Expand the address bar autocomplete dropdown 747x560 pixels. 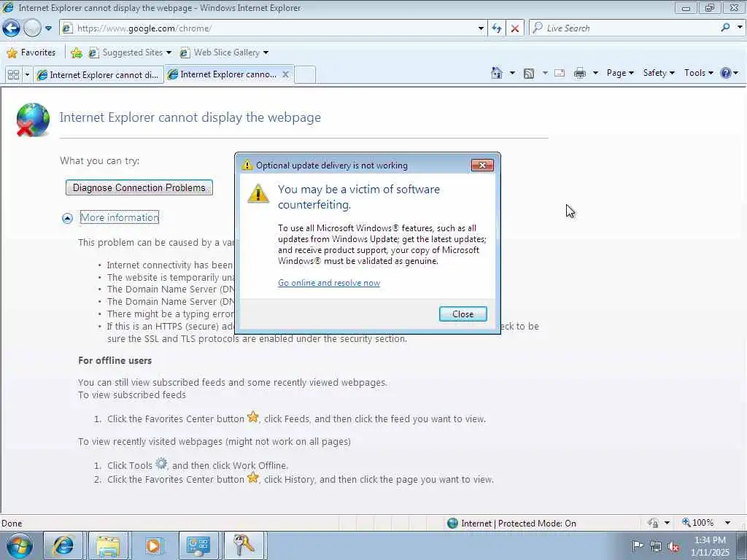(x=481, y=28)
